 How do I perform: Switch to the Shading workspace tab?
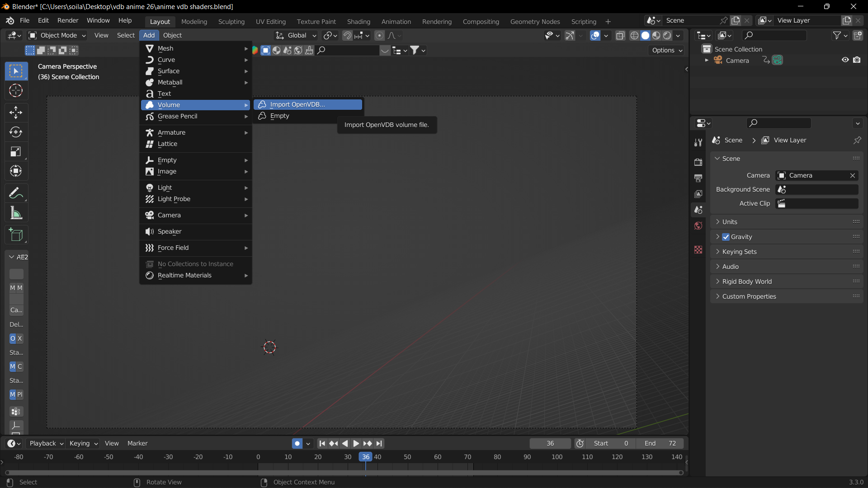359,21
